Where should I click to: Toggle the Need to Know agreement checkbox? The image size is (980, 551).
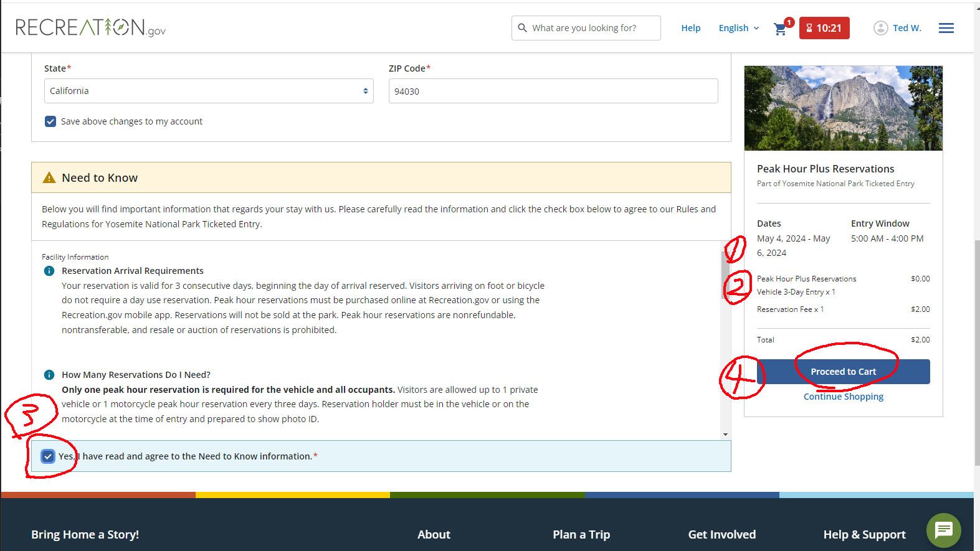[48, 456]
